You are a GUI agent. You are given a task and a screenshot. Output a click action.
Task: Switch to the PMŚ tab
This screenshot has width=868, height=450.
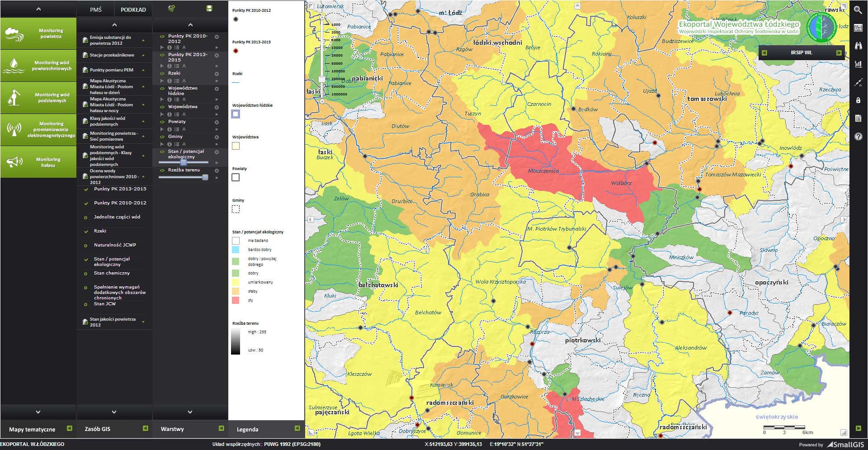(96, 9)
